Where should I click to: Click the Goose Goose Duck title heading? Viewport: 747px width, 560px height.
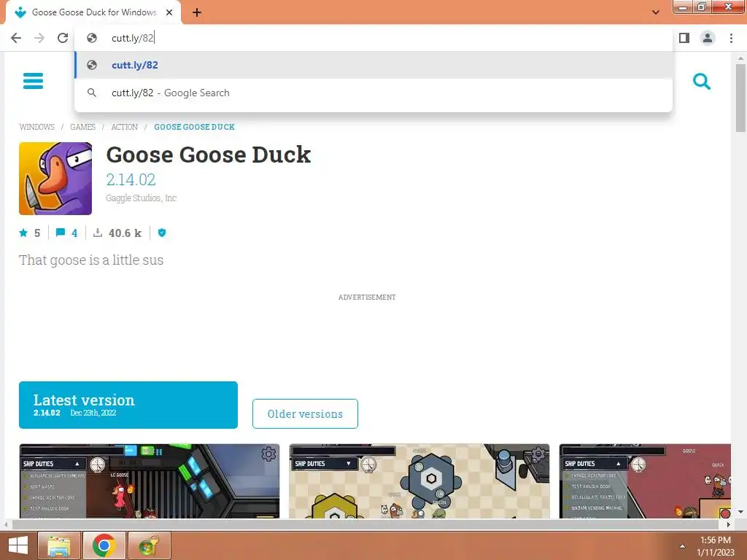(208, 155)
